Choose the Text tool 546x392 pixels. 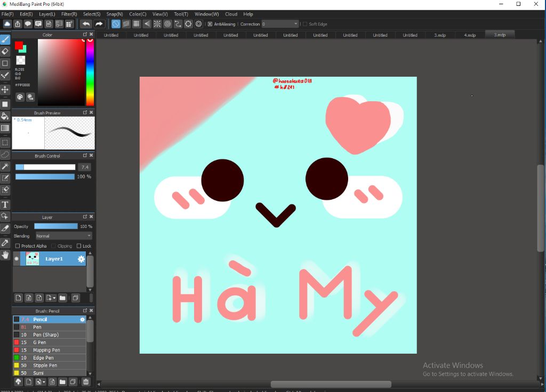[5, 205]
